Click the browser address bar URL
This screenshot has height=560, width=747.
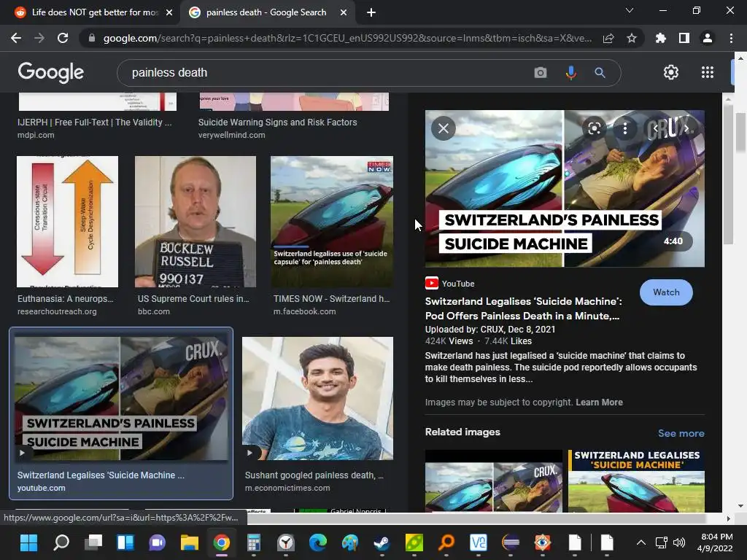(347, 38)
